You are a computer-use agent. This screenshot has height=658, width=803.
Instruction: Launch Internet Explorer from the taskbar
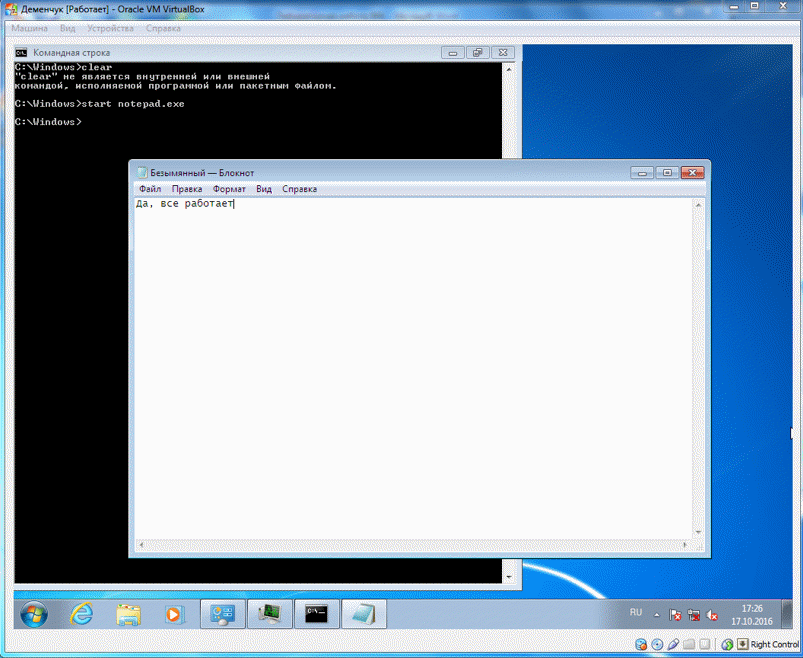[83, 613]
